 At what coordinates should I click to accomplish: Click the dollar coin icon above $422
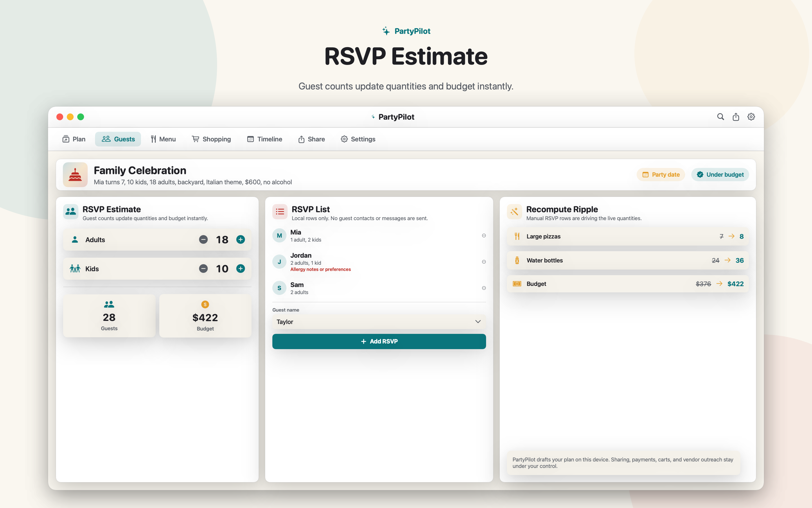tap(205, 305)
